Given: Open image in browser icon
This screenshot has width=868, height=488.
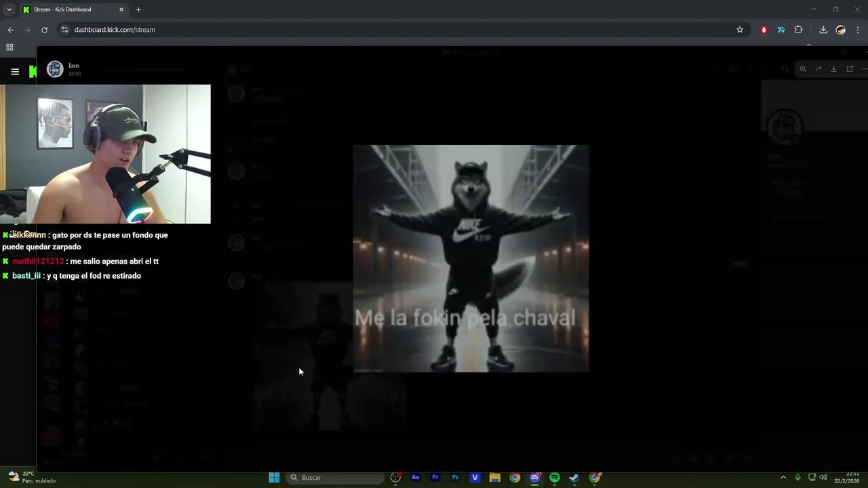Looking at the screenshot, I should click(x=850, y=69).
